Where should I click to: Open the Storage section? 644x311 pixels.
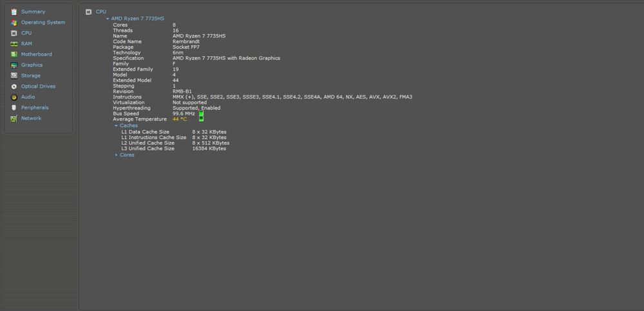[31, 75]
